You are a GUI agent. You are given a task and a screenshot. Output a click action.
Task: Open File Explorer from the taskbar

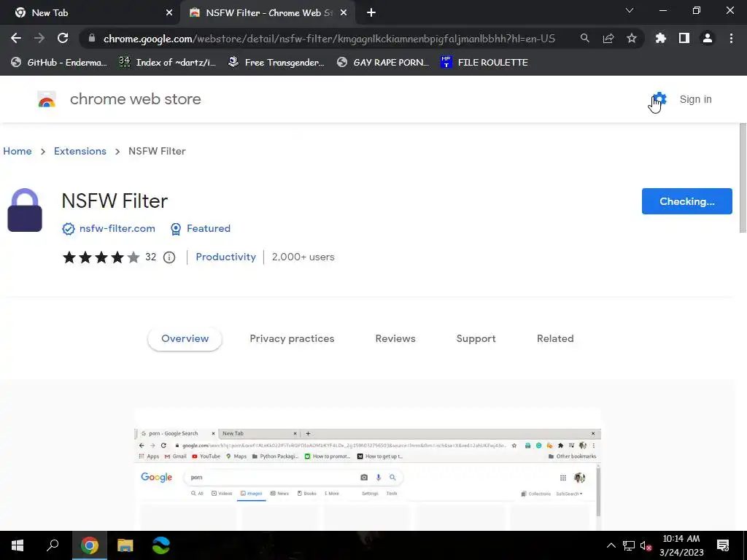[125, 545]
